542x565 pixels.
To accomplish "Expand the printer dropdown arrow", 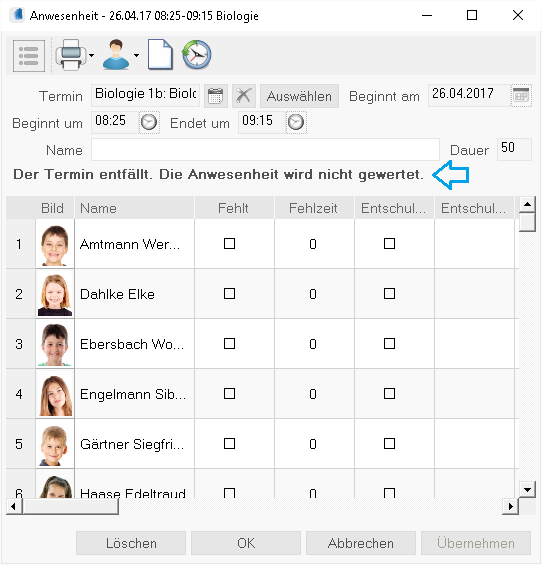I will tap(91, 55).
